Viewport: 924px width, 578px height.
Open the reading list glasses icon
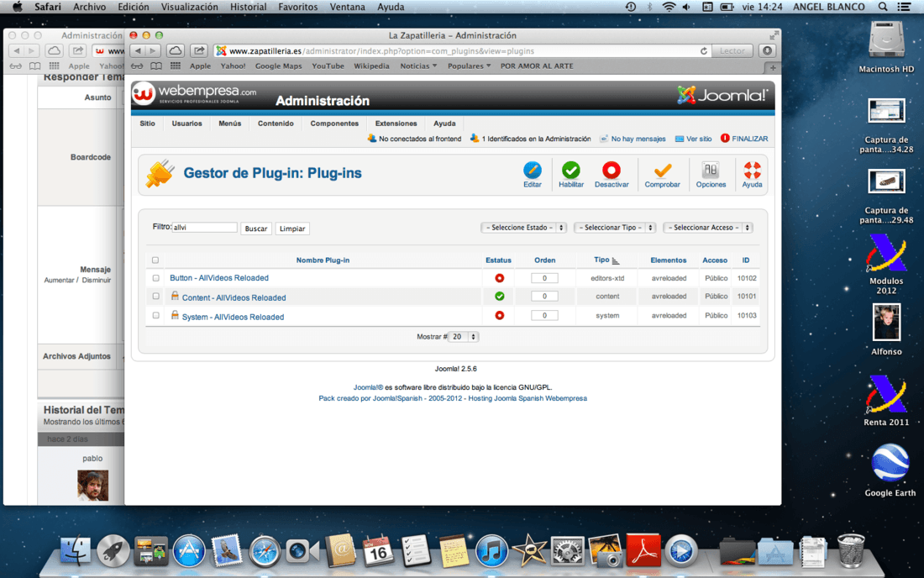tap(137, 66)
